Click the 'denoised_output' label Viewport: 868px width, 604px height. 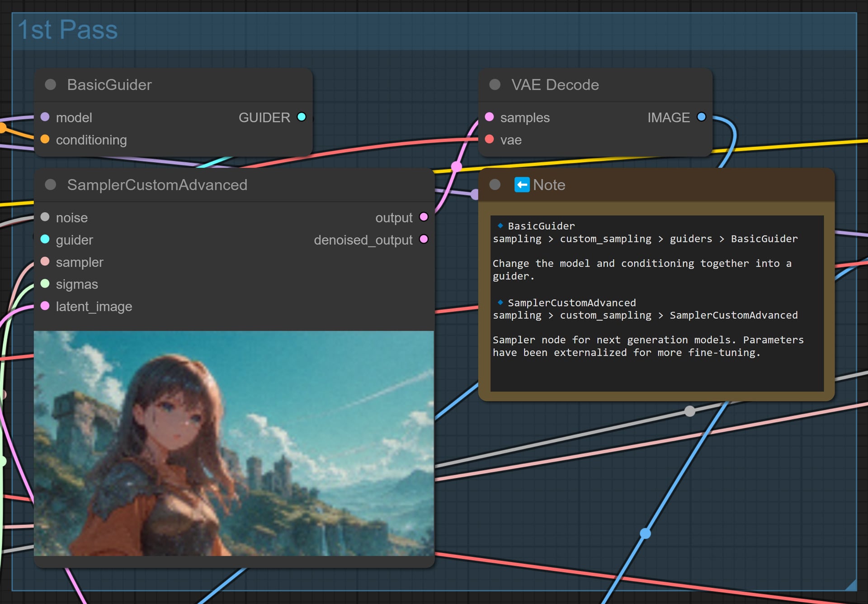pos(363,240)
